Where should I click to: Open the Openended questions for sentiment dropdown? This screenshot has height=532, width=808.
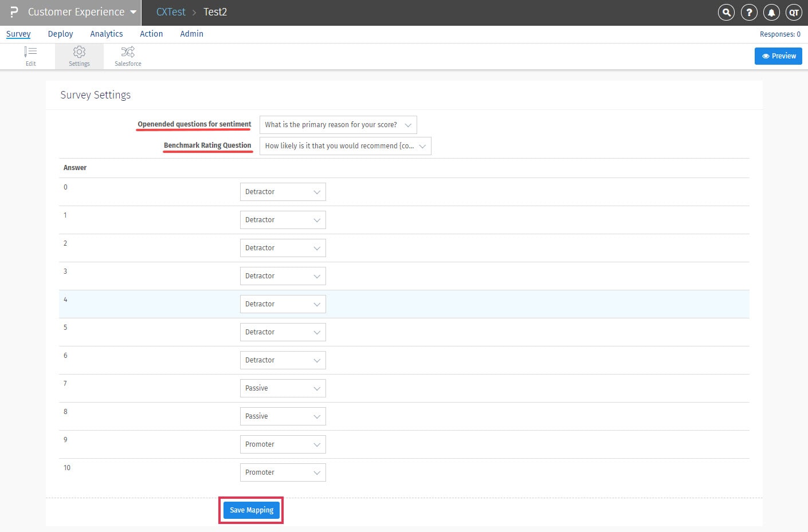click(338, 125)
